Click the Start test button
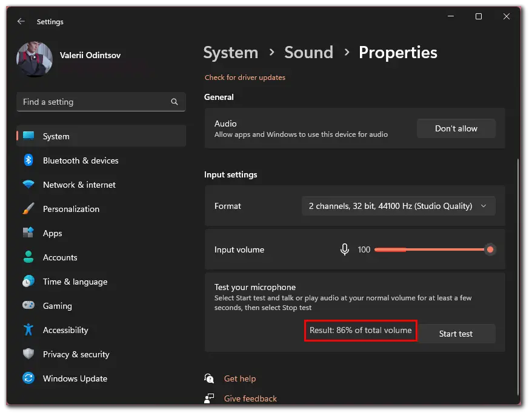 pos(456,334)
